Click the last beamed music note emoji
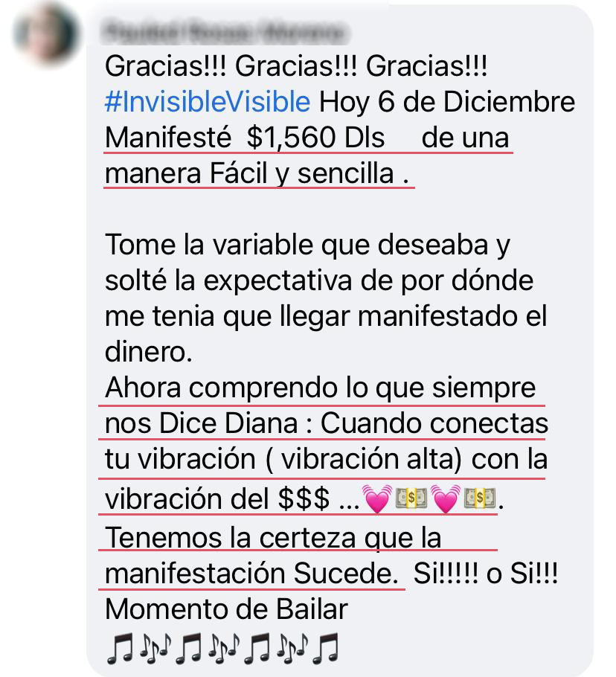The height and width of the screenshot is (677, 616). (325, 648)
